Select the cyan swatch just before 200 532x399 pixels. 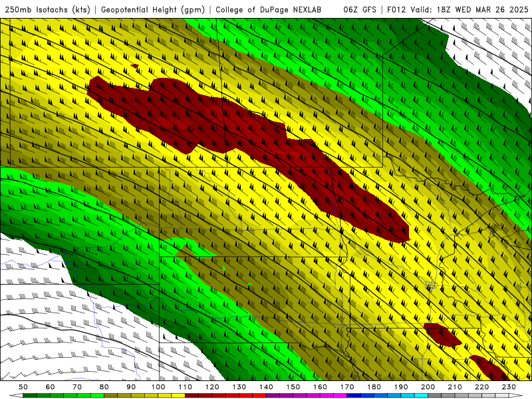pos(422,396)
